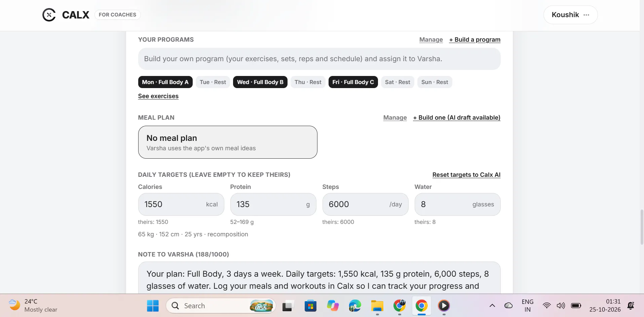Launch Microsoft Store from the taskbar

[x=310, y=306]
